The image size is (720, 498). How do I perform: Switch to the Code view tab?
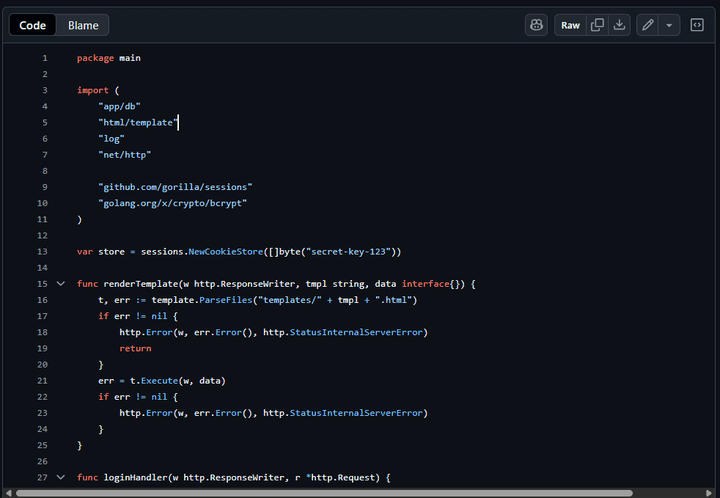point(33,25)
